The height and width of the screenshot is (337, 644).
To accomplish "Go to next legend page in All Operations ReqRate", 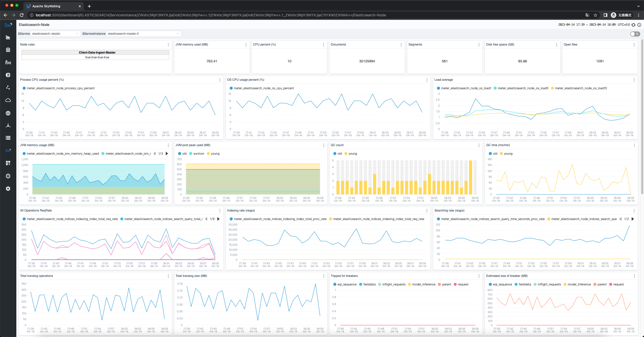I will (x=218, y=219).
